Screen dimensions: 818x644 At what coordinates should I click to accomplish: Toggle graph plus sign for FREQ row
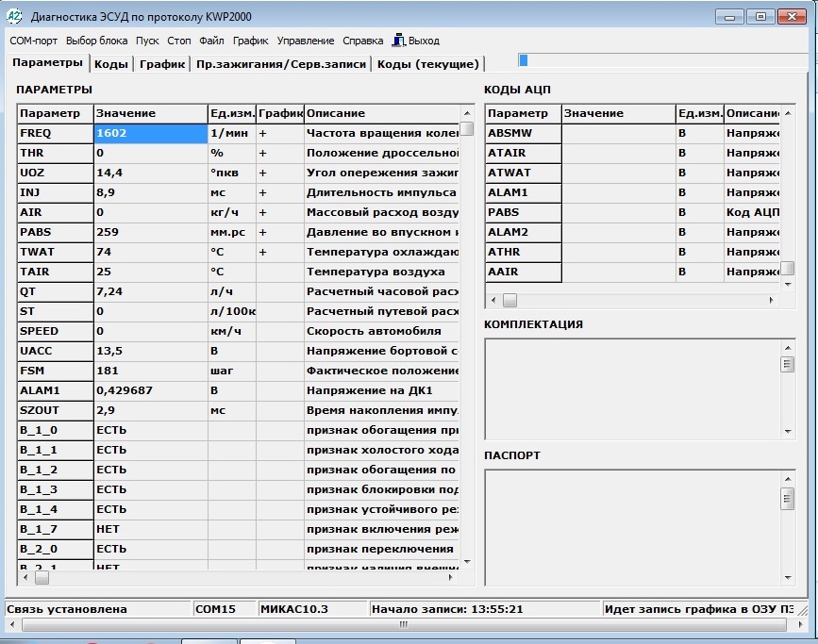pos(263,133)
